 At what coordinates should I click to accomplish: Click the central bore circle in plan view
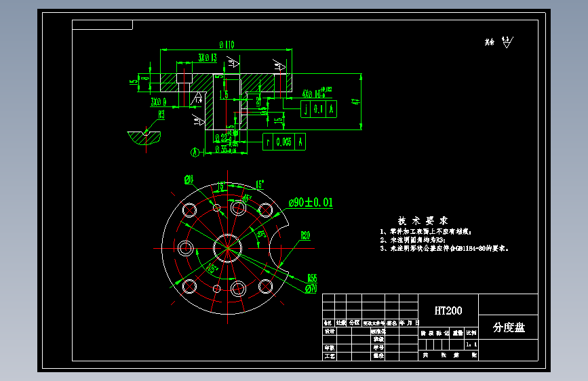(227, 248)
